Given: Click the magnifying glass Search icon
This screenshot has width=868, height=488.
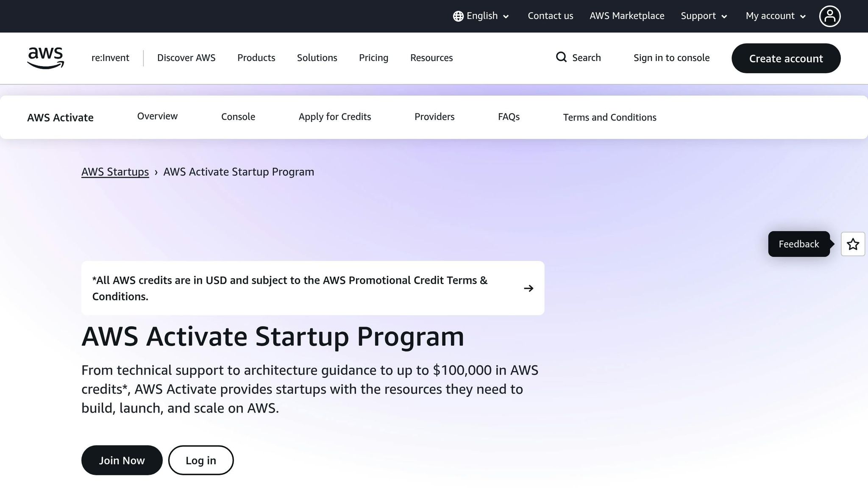Looking at the screenshot, I should 561,57.
